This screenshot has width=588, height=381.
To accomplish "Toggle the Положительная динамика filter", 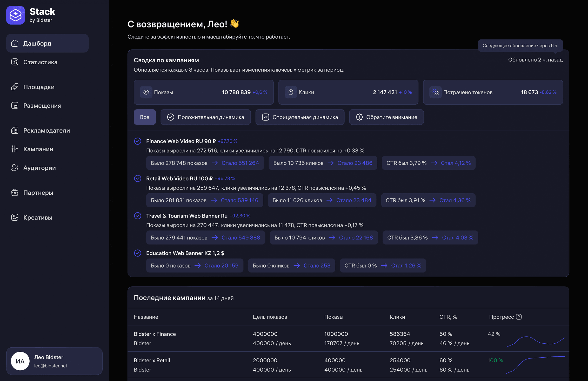I will 206,117.
